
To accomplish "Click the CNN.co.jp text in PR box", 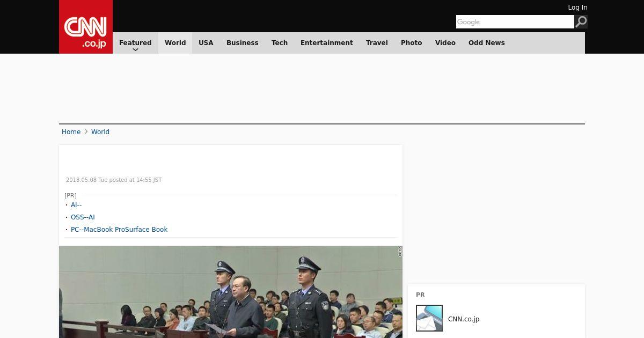I will 464,319.
